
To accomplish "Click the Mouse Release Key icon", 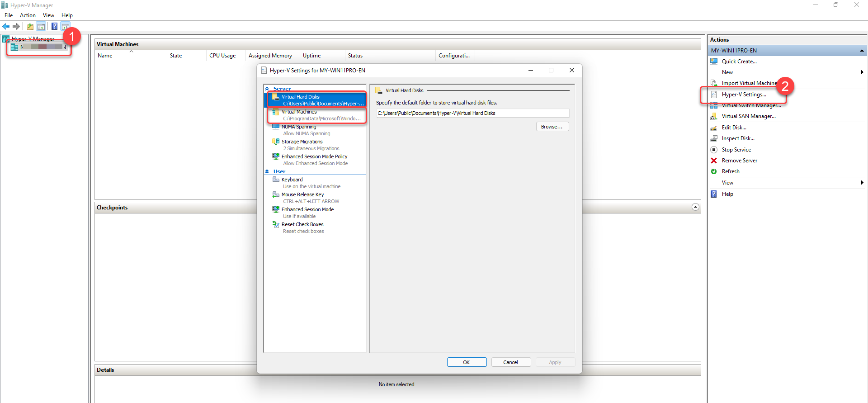I will click(276, 194).
